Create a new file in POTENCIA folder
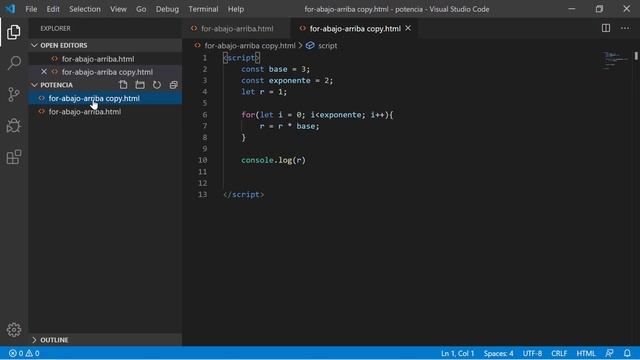This screenshot has width=640, height=360. (x=123, y=85)
